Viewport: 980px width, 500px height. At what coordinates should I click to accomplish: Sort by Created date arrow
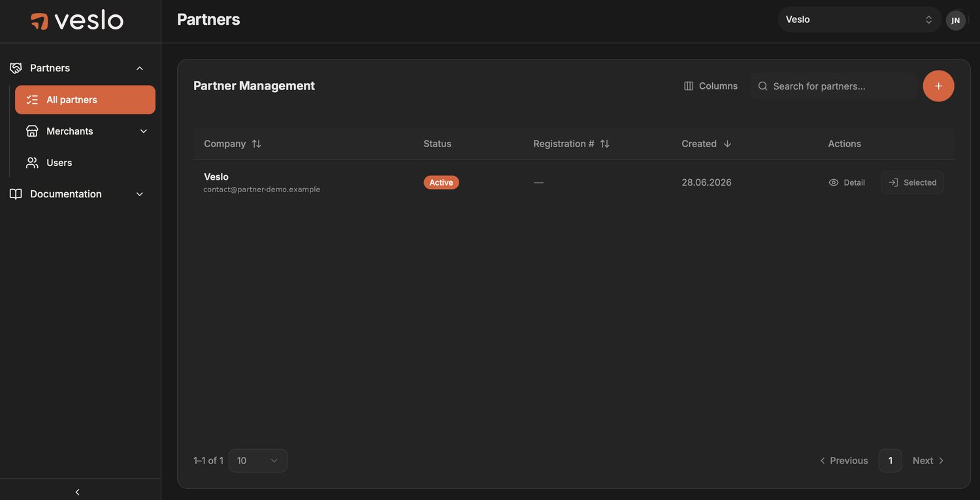coord(727,144)
